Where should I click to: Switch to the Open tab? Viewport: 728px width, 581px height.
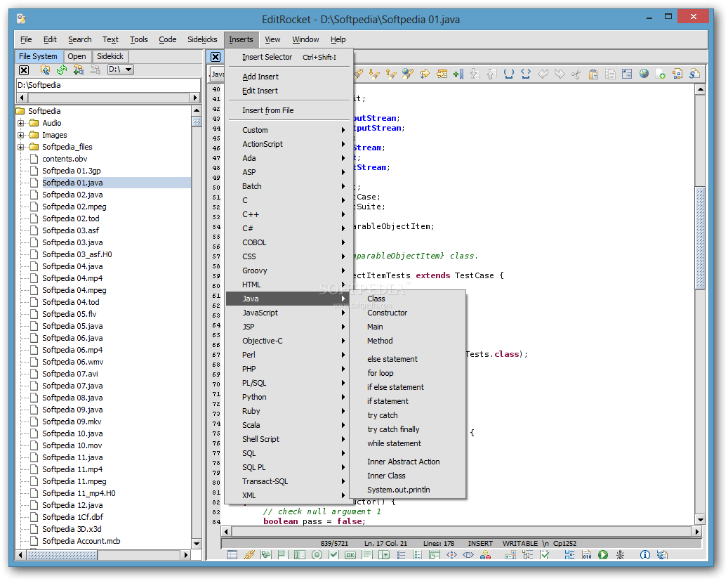pos(77,56)
